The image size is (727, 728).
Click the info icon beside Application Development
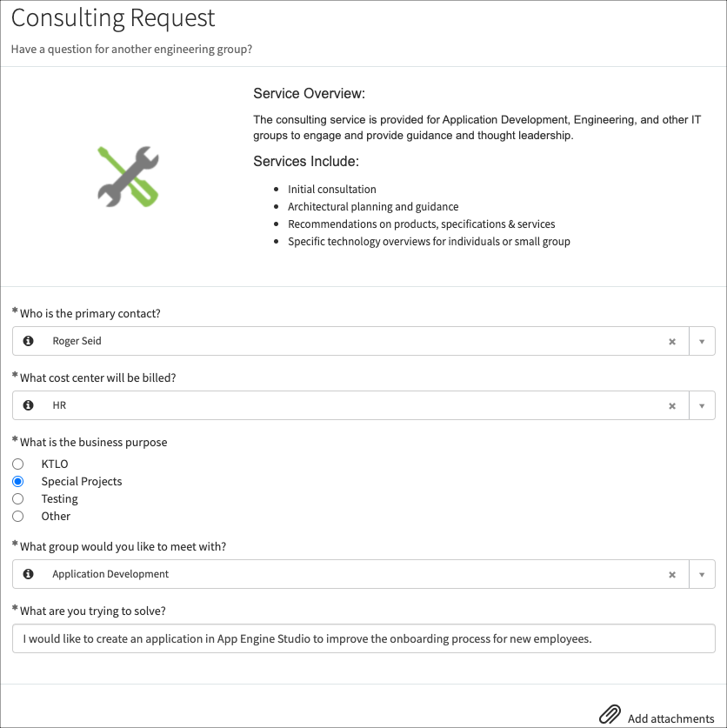[x=28, y=574]
